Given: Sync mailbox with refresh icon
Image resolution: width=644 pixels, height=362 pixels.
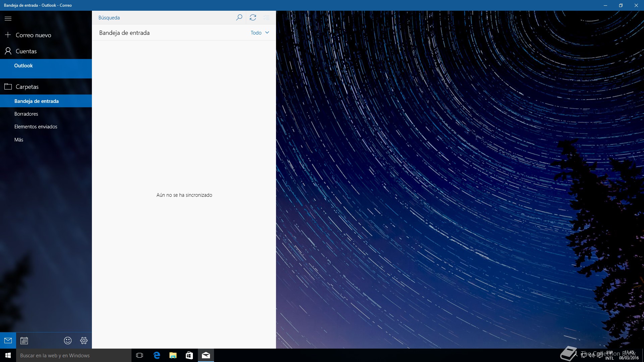Looking at the screenshot, I should coord(253,17).
